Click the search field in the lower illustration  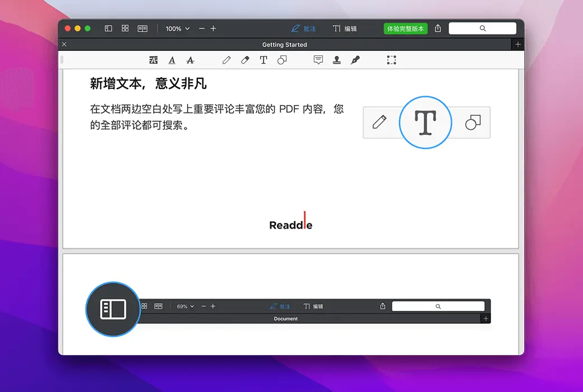(x=438, y=306)
